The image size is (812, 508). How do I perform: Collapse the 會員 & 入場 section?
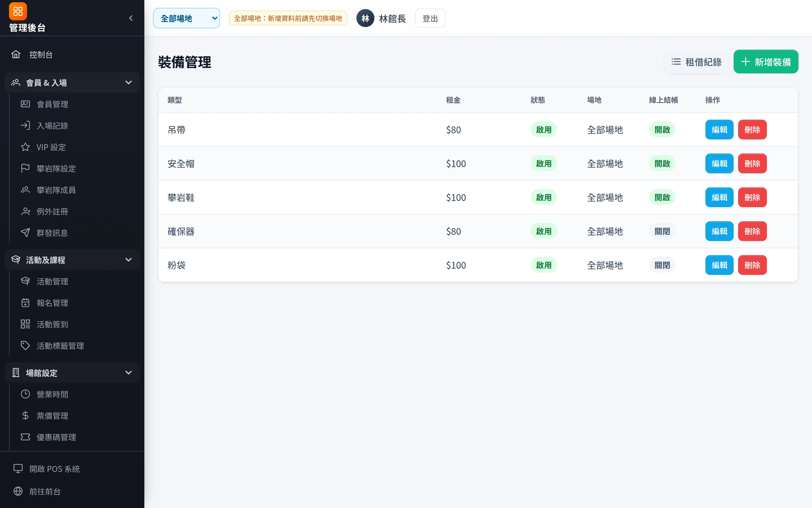(x=72, y=83)
